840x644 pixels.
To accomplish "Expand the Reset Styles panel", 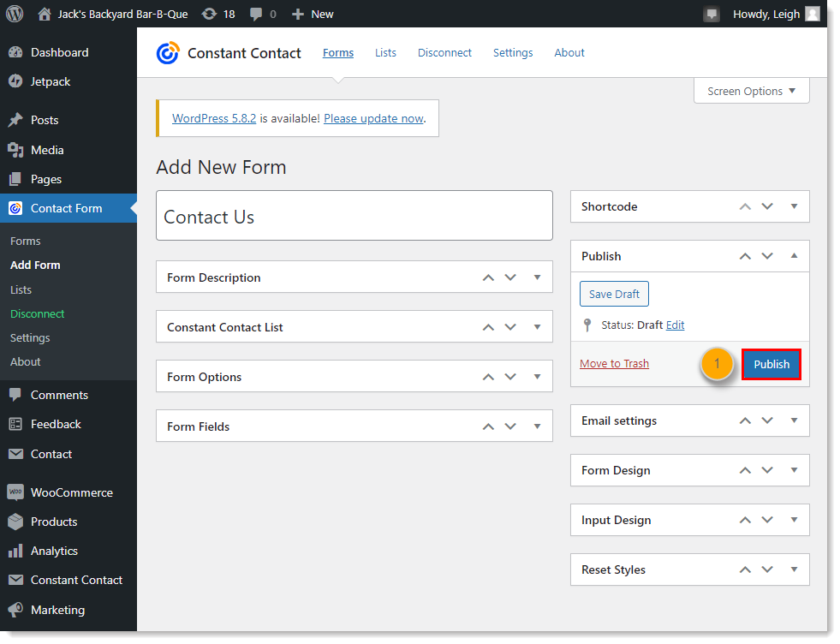I will pos(795,569).
